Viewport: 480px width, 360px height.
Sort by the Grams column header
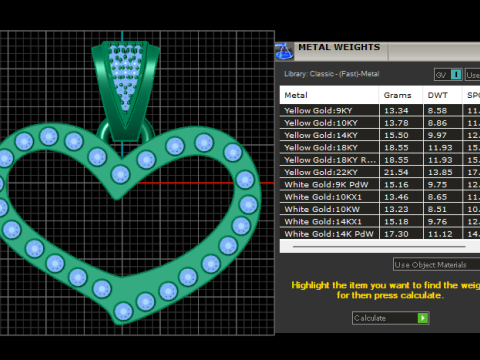point(401,95)
